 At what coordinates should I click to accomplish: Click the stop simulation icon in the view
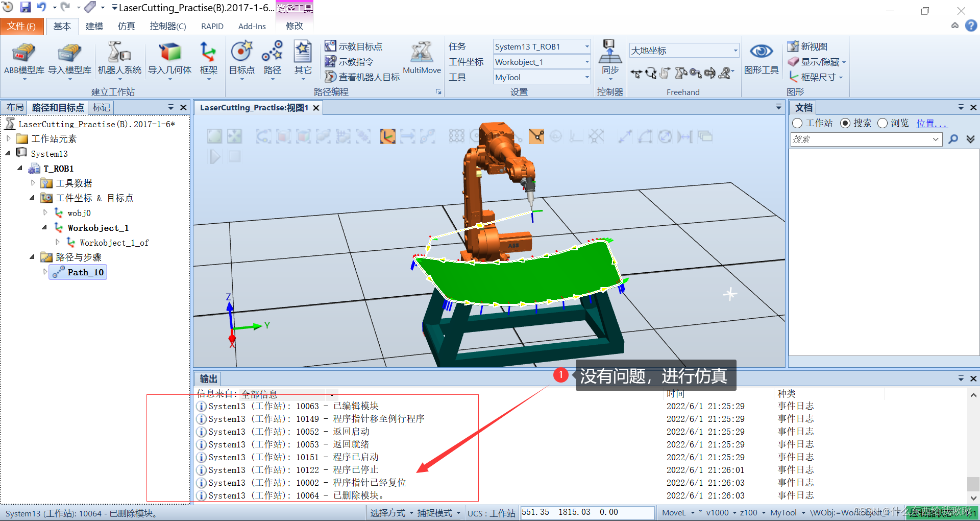235,156
